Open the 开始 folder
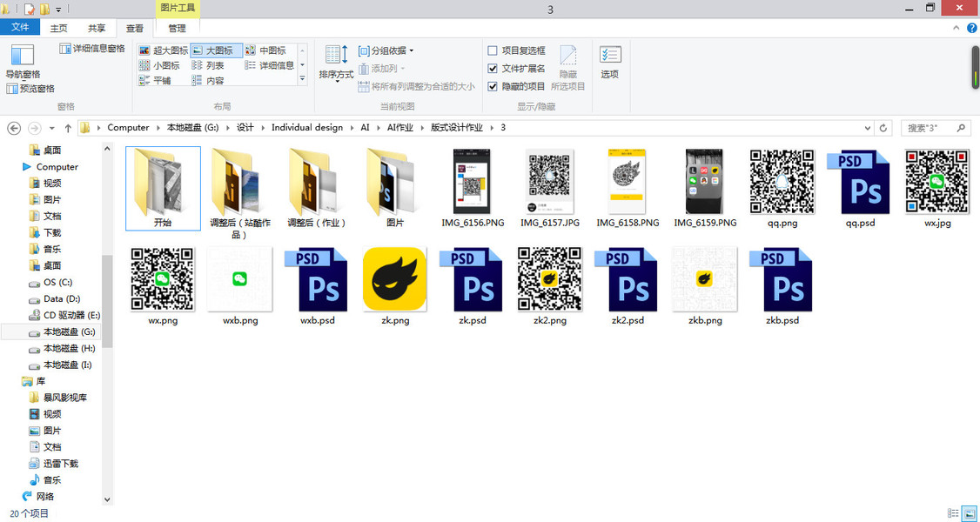Image resolution: width=980 pixels, height=522 pixels. tap(163, 189)
